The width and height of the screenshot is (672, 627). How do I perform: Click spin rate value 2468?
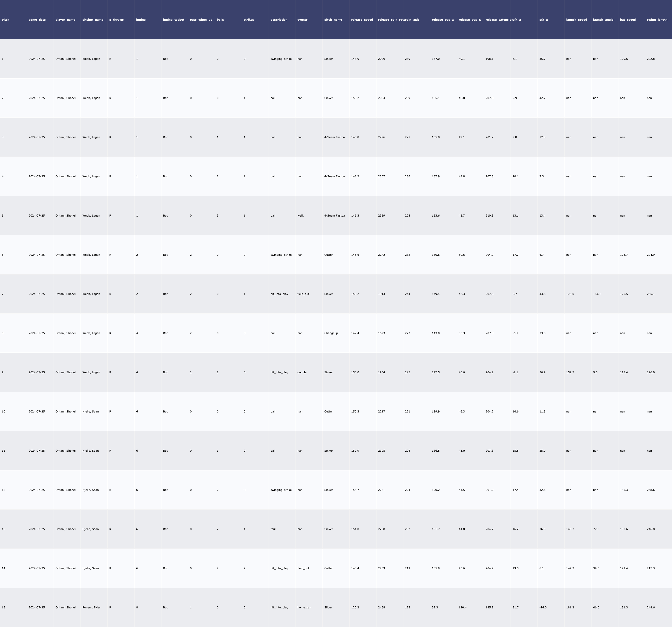(381, 607)
